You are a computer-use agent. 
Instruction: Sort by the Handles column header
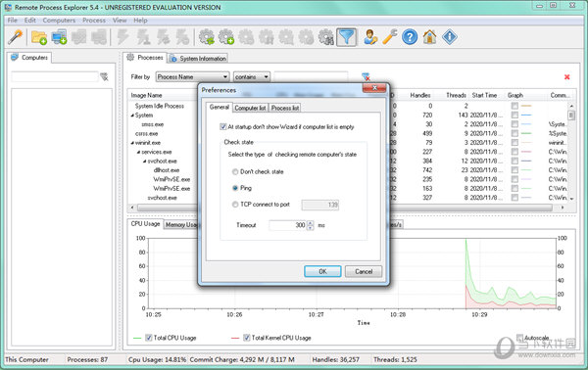[x=420, y=96]
